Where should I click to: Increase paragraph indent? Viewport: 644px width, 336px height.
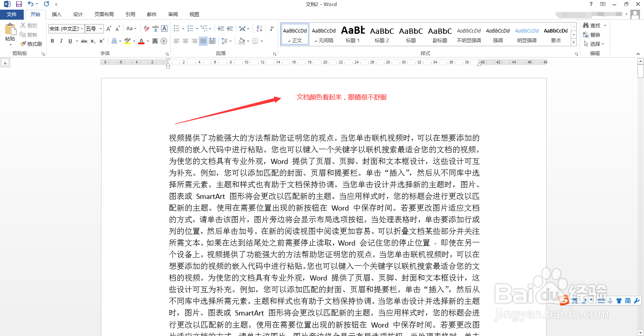pos(230,29)
